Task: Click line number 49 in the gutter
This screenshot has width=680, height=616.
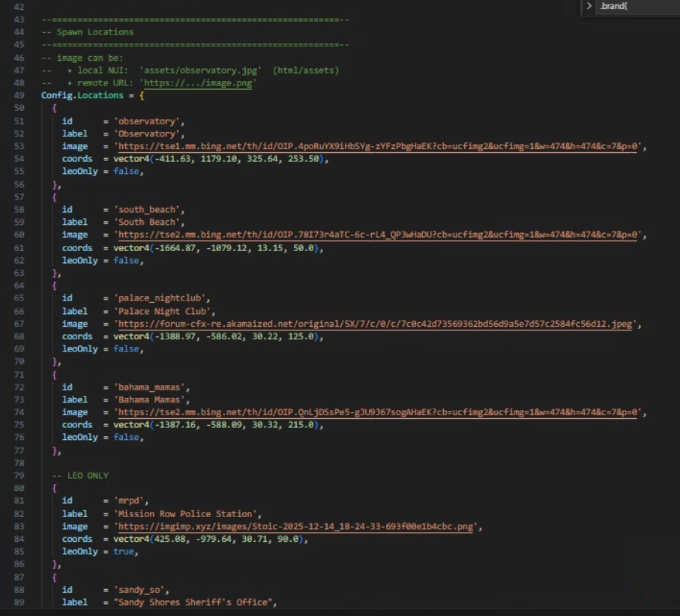Action: click(x=19, y=95)
